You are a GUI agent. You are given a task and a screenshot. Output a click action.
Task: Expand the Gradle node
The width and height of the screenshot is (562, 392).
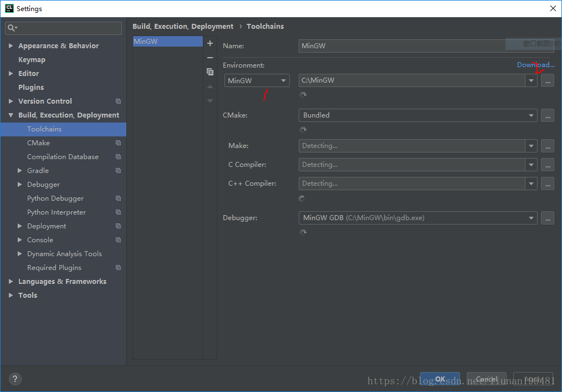(x=20, y=171)
